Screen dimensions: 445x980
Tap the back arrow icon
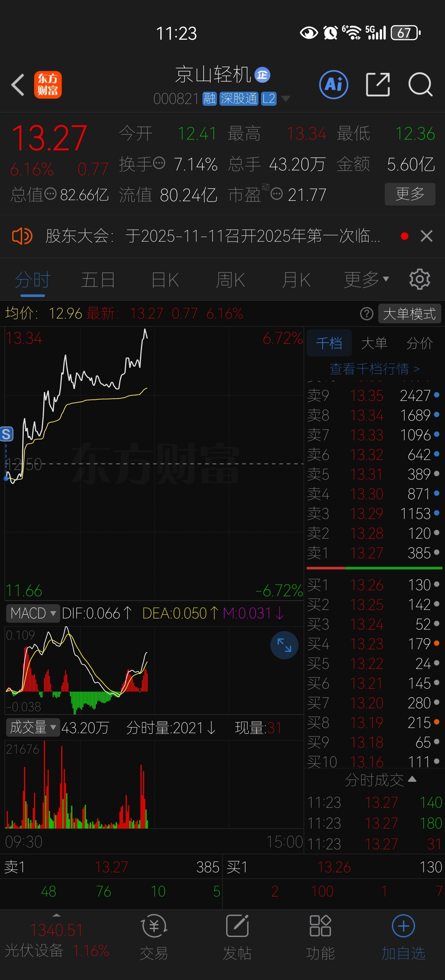coord(18,85)
